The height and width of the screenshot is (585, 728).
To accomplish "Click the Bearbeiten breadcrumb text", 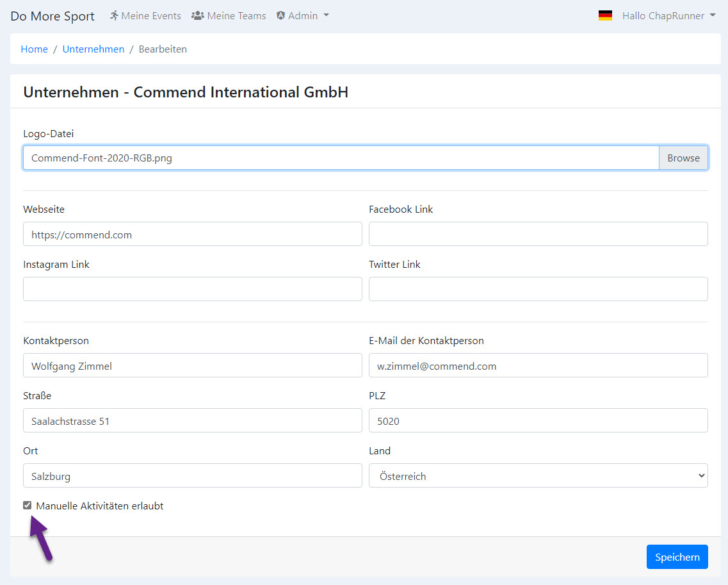I will (163, 49).
